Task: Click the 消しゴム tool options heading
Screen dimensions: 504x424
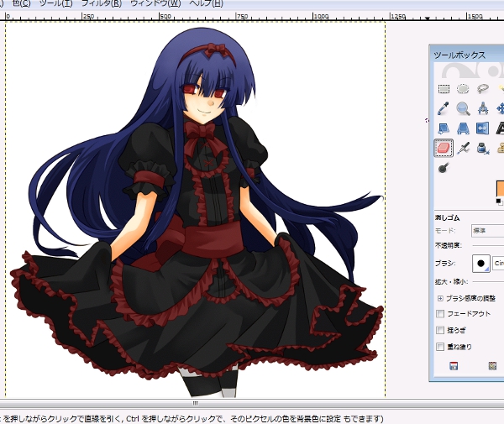Action: tap(447, 217)
